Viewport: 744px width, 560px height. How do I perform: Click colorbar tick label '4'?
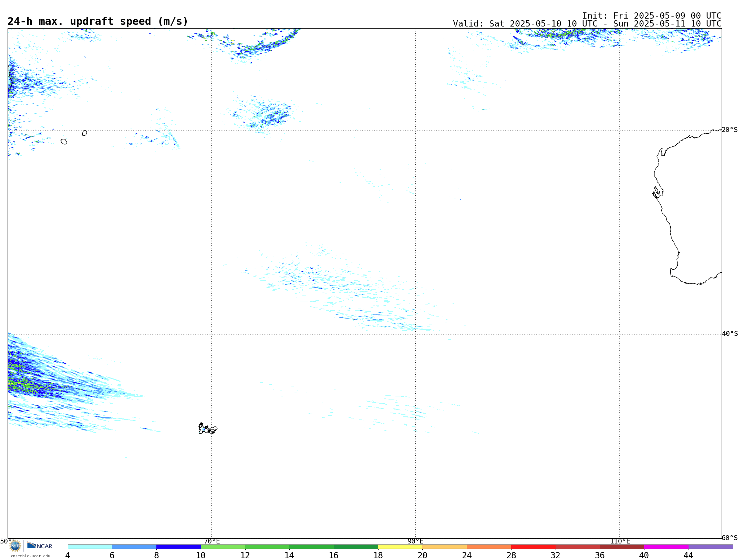[x=68, y=555]
